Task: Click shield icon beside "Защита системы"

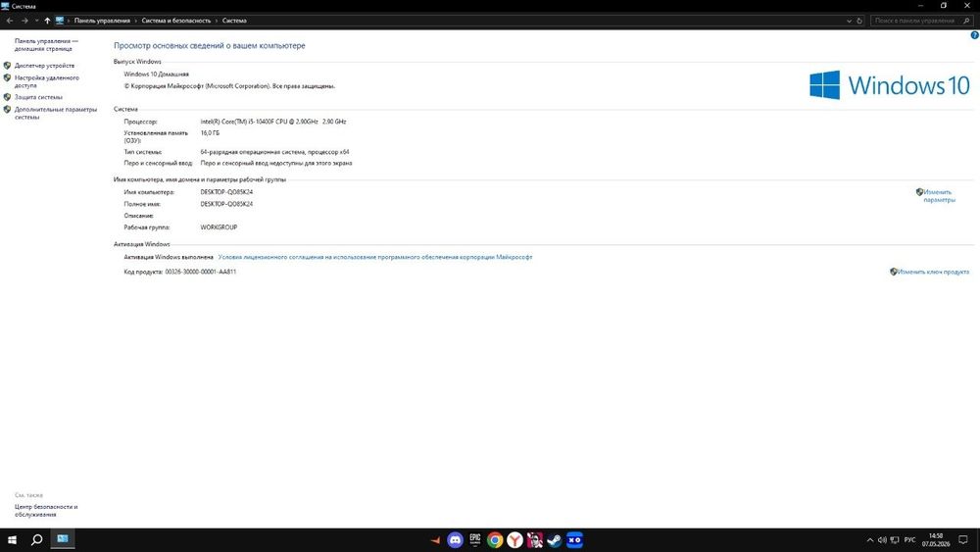Action: [8, 97]
